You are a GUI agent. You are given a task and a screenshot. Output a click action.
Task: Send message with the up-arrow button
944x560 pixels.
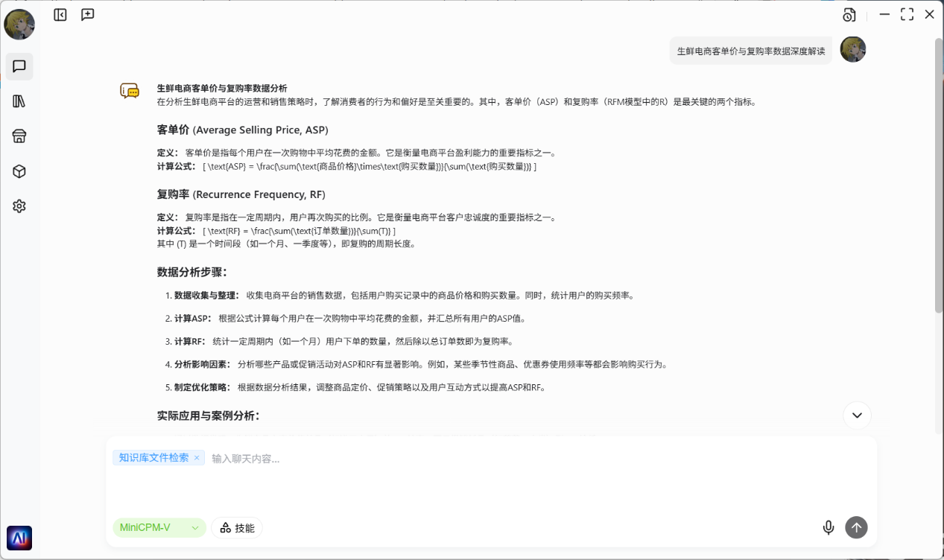(x=856, y=528)
